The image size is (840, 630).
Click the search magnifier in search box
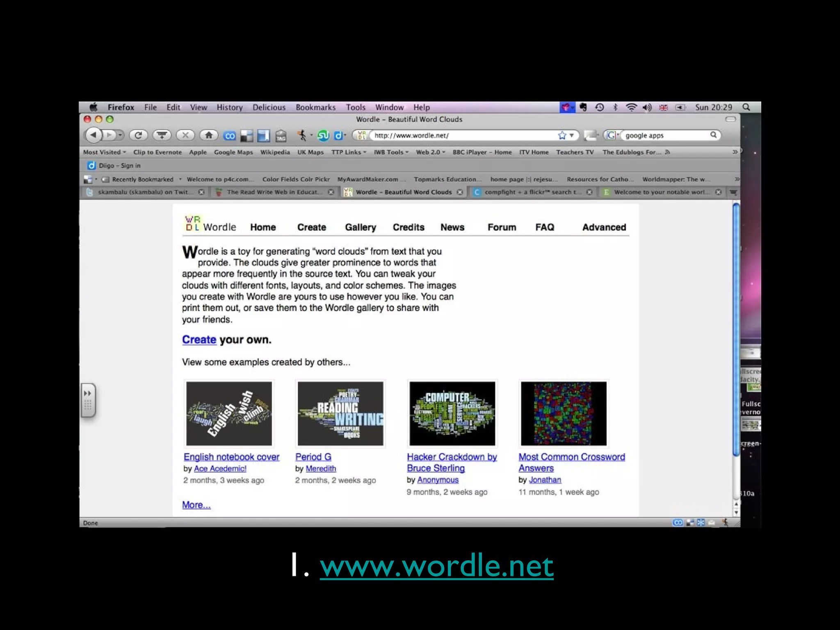click(x=714, y=135)
